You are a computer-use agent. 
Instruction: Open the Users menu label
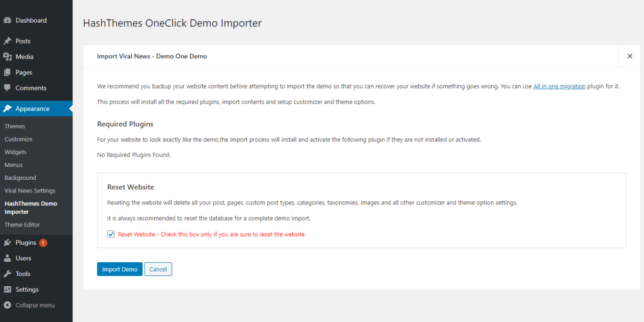pos(23,258)
